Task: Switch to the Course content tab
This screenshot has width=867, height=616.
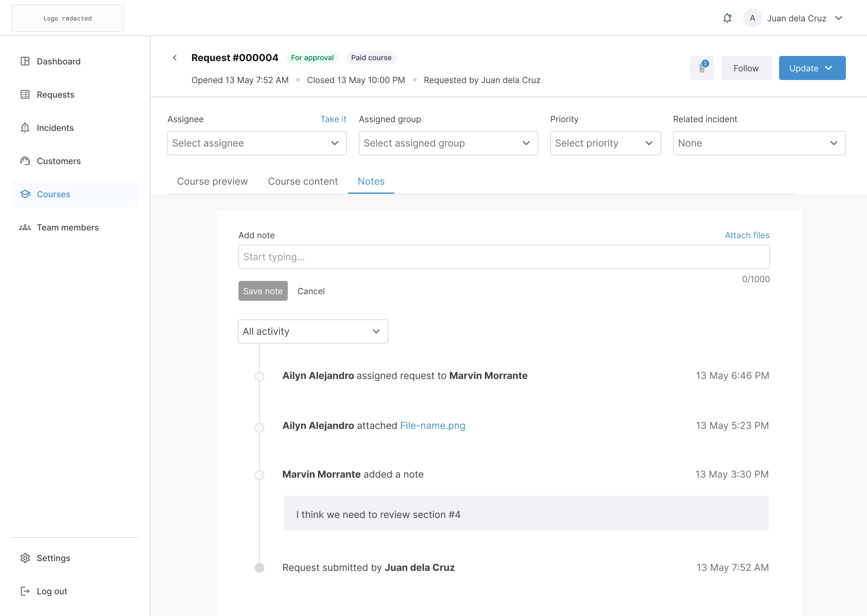Action: 303,181
